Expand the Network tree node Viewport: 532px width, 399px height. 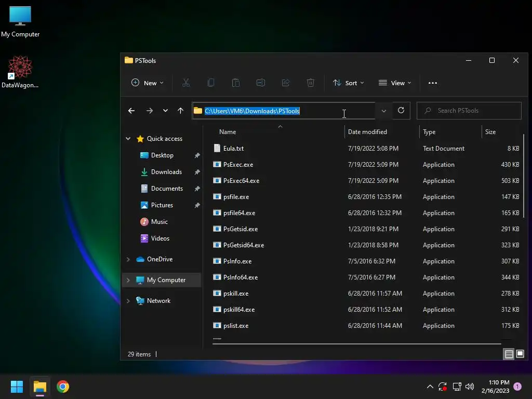(128, 301)
